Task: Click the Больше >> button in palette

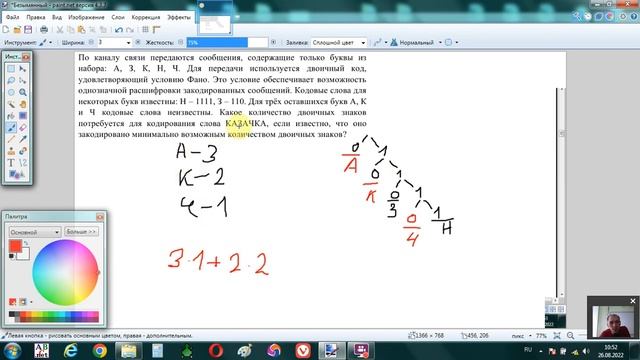Action: [x=81, y=232]
